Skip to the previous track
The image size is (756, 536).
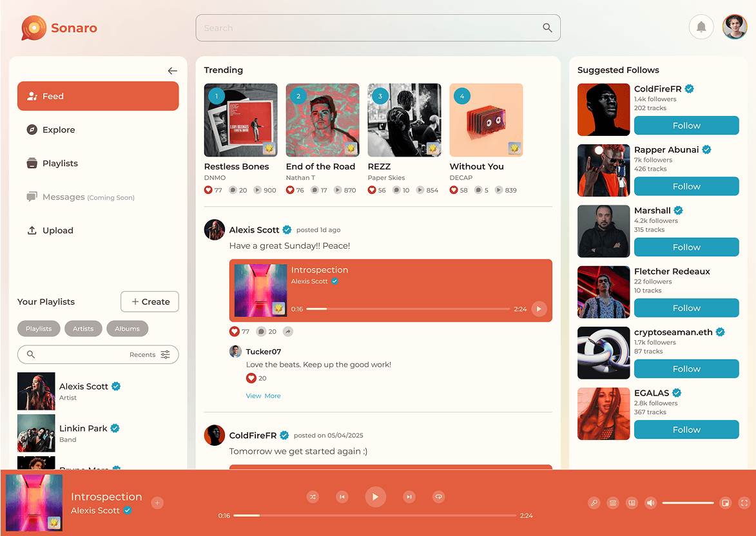click(x=342, y=497)
